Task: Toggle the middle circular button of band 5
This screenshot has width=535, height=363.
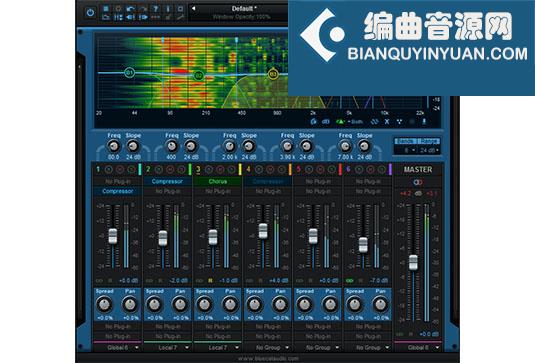Action: coord(320,169)
